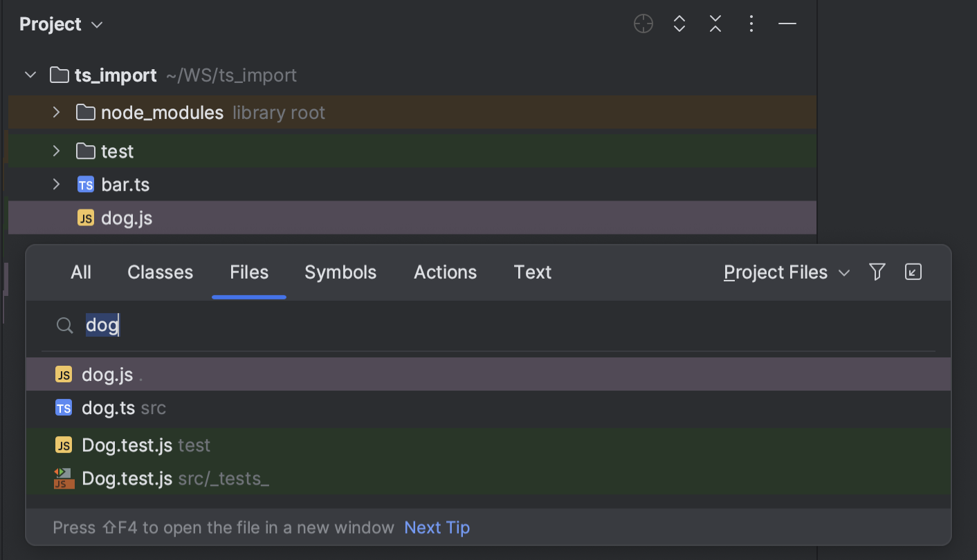The image size is (977, 560).
Task: Open results in Find window via corner icon
Action: pyautogui.click(x=913, y=272)
